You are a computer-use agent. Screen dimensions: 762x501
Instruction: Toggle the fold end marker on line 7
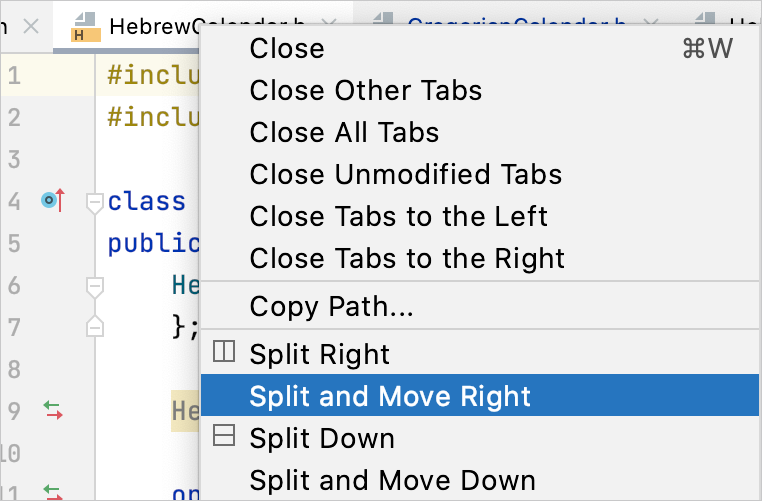point(95,327)
